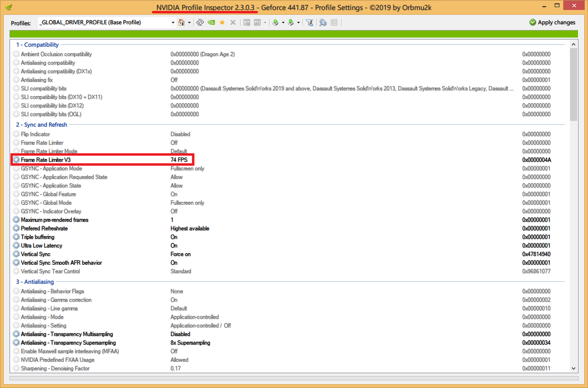This screenshot has height=388, width=588.
Task: Open the dropdown arrow beside the home icon
Action: (x=189, y=22)
